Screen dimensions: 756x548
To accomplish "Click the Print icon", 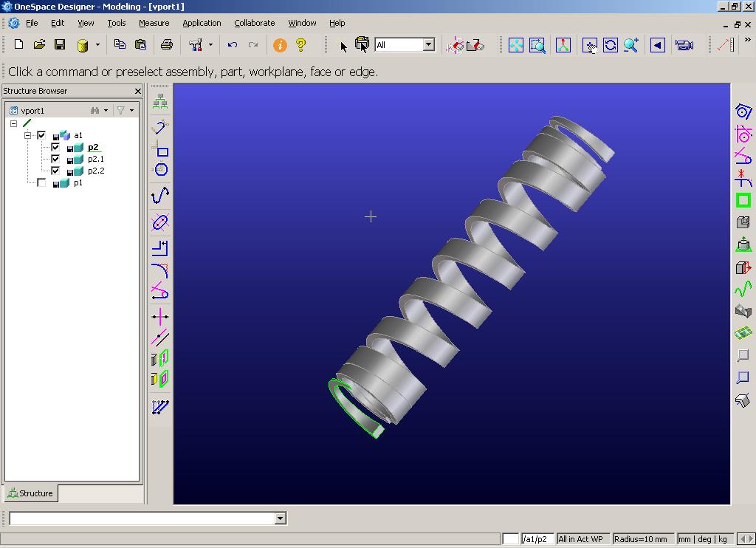I will click(x=166, y=45).
